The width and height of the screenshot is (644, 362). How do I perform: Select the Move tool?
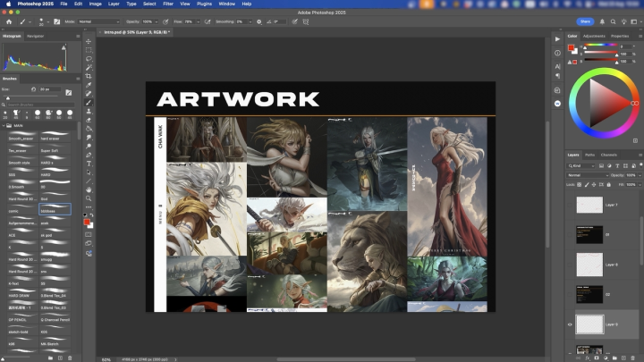pos(89,41)
